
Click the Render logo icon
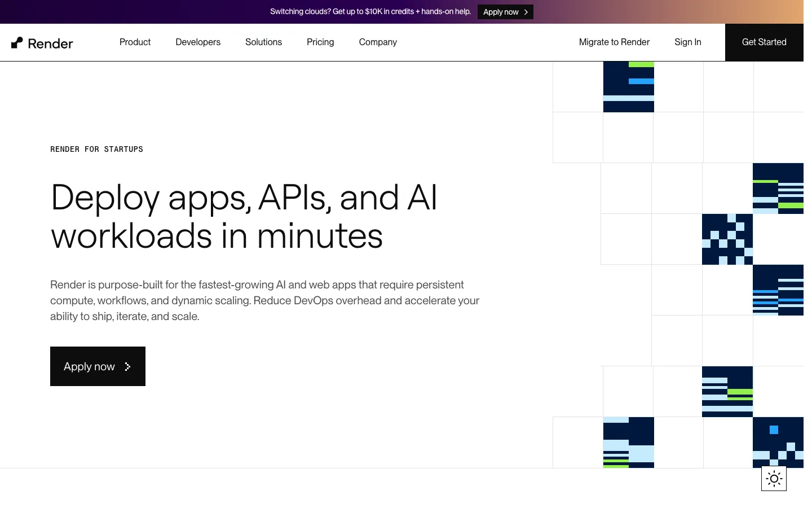(17, 43)
